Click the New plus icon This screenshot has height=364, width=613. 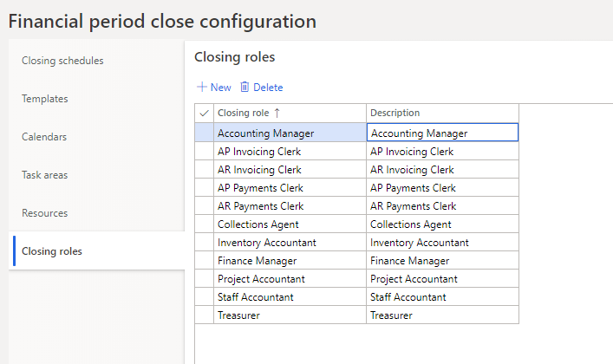point(202,88)
